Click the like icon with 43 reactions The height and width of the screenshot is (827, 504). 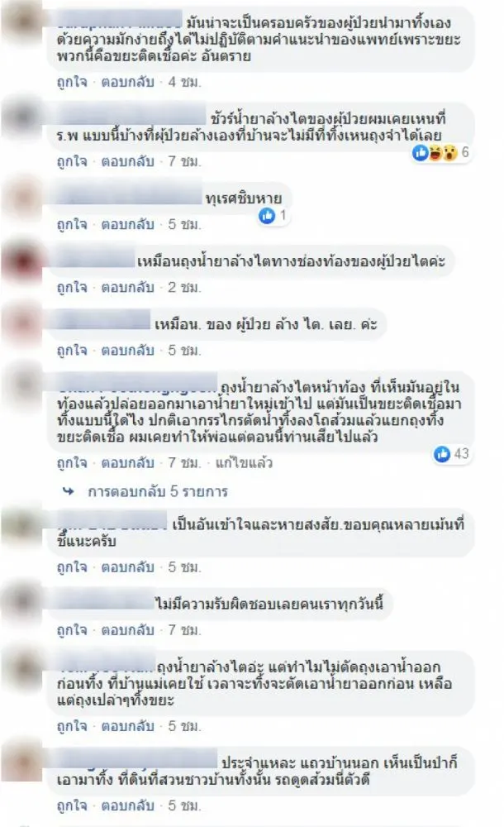[x=442, y=453]
